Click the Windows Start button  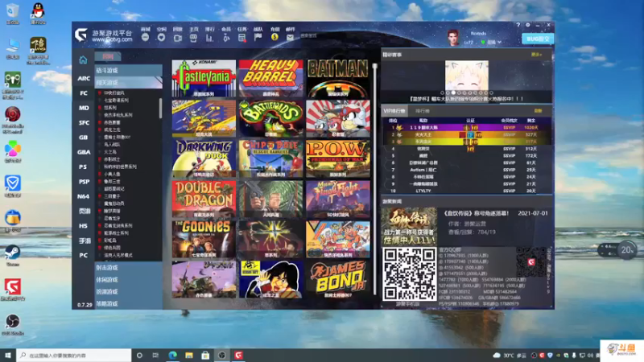pyautogui.click(x=8, y=355)
